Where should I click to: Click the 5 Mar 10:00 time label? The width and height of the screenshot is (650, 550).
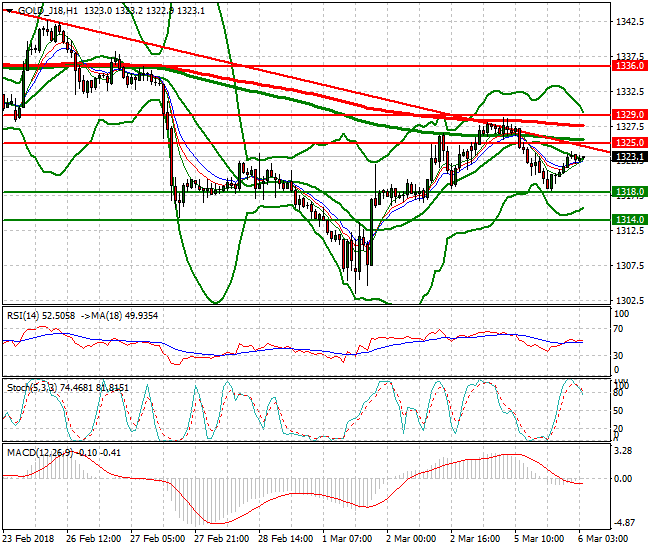tap(539, 539)
